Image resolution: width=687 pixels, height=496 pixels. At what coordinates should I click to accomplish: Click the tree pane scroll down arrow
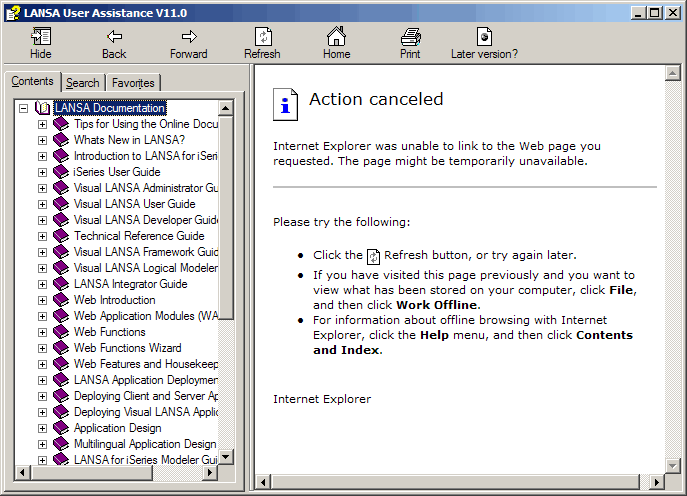tap(226, 457)
